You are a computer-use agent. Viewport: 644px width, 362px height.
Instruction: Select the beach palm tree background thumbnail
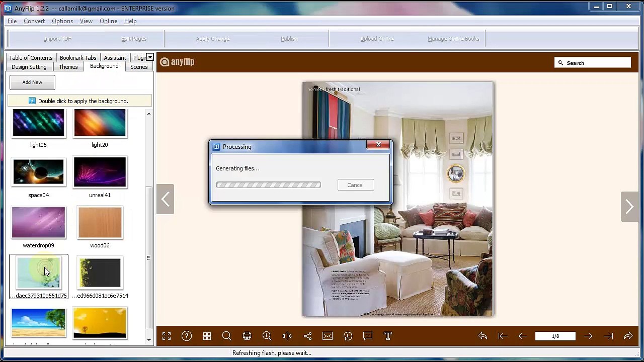39,323
